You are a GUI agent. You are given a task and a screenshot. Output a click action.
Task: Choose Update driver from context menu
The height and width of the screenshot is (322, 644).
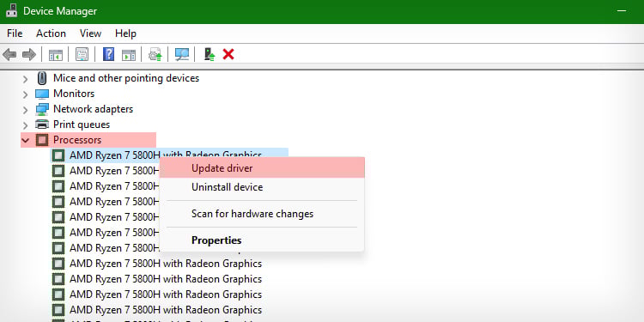click(x=262, y=168)
